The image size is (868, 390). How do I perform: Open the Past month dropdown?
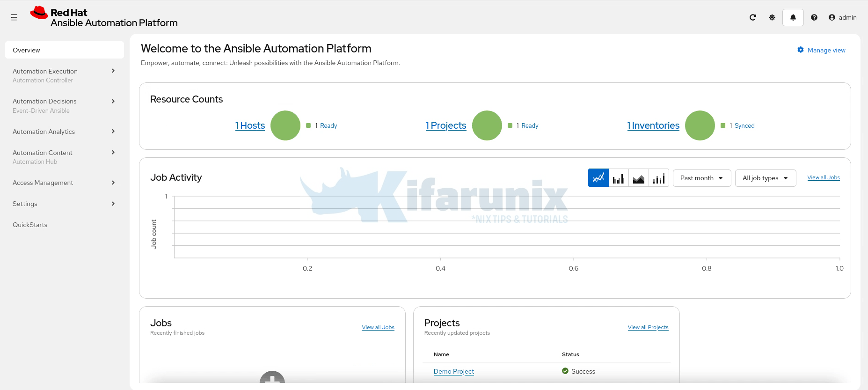point(702,178)
